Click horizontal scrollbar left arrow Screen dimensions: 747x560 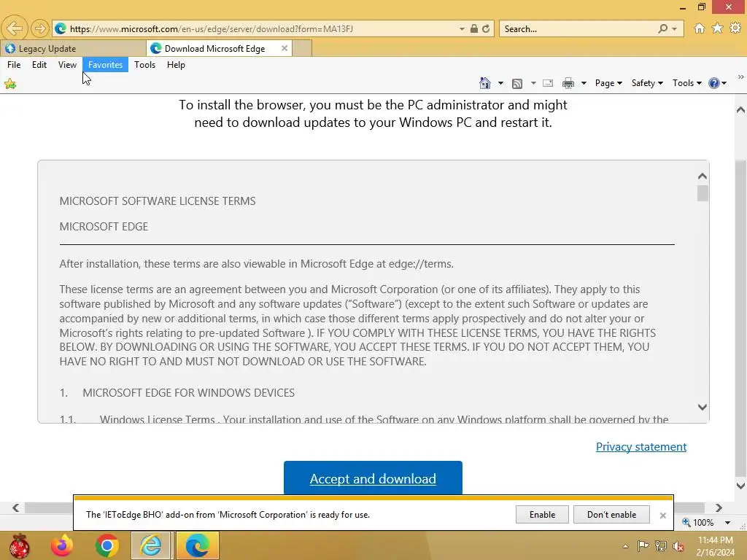[16, 508]
